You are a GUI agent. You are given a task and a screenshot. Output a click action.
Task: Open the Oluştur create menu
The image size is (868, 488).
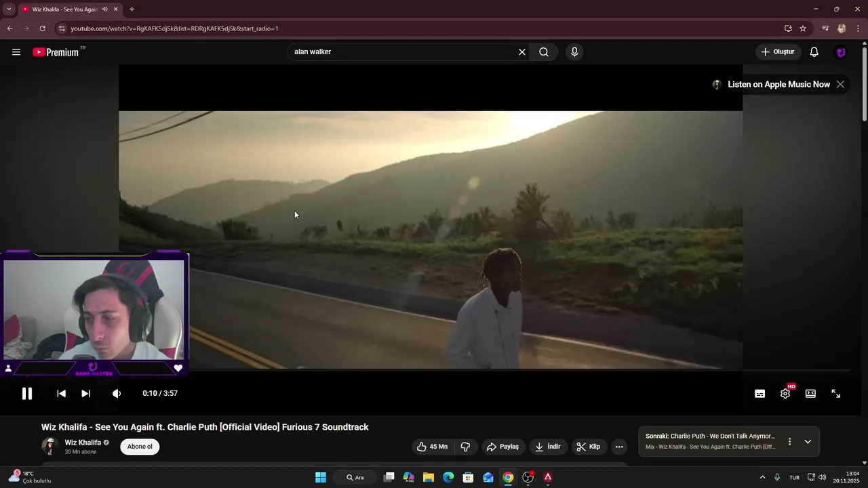click(x=778, y=52)
